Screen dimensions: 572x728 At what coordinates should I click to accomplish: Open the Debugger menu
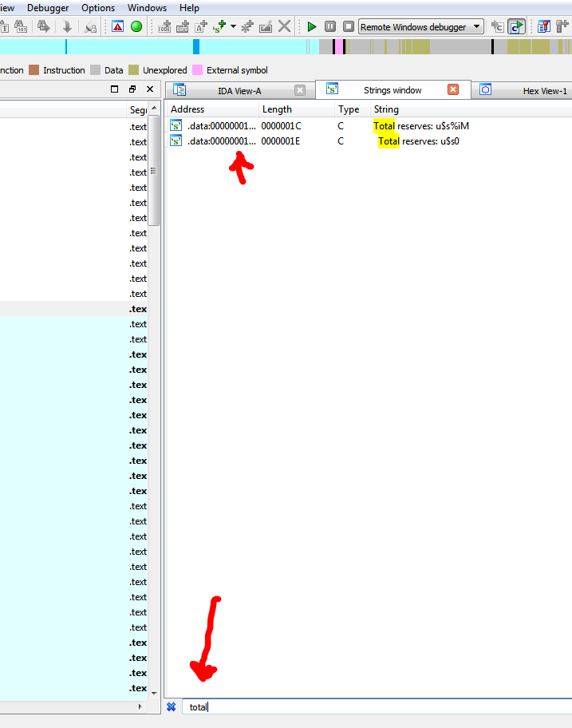tap(48, 8)
